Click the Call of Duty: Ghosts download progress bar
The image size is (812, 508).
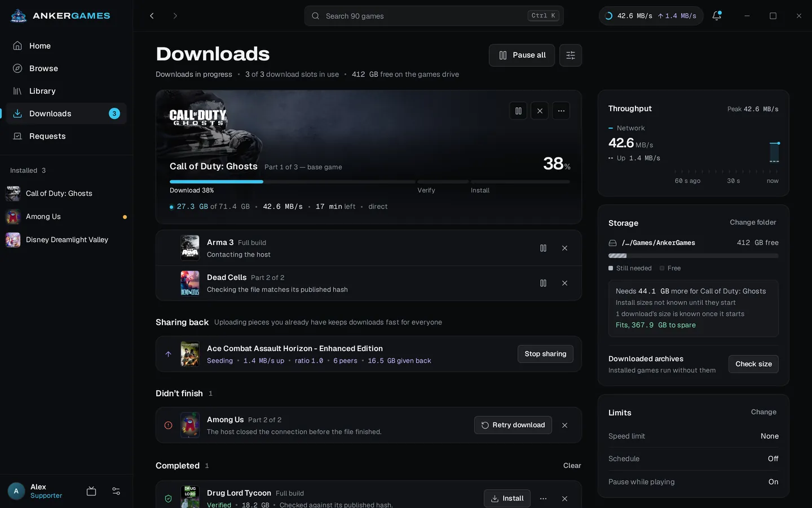tap(370, 182)
